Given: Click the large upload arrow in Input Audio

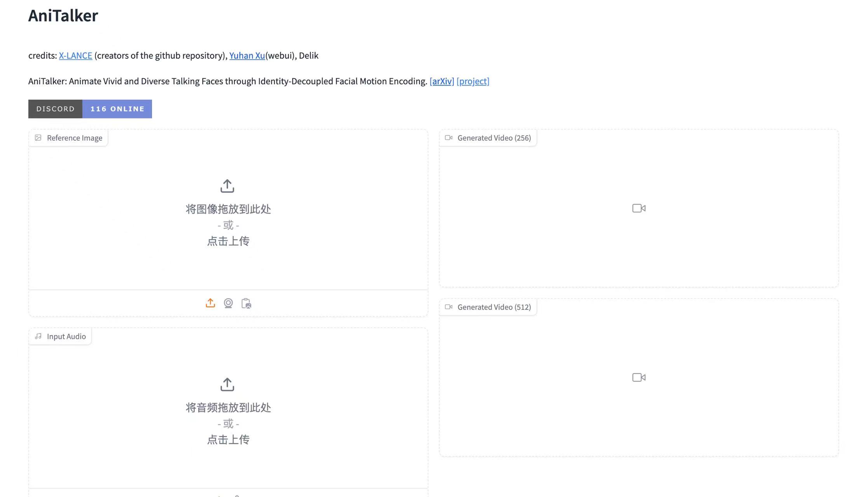Looking at the screenshot, I should (227, 384).
